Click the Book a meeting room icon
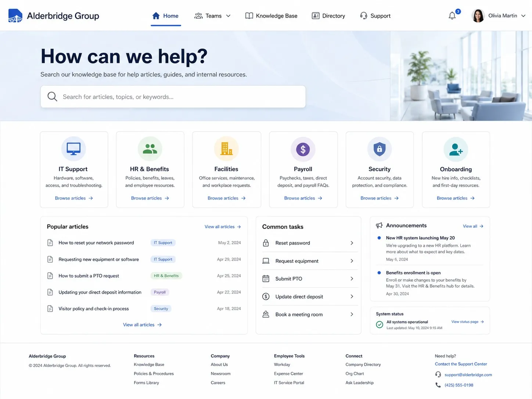This screenshot has width=532, height=399. coord(266,314)
